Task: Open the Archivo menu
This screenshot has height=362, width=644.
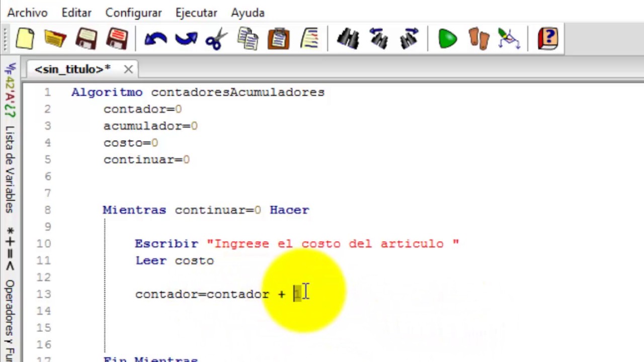Action: coord(27,13)
